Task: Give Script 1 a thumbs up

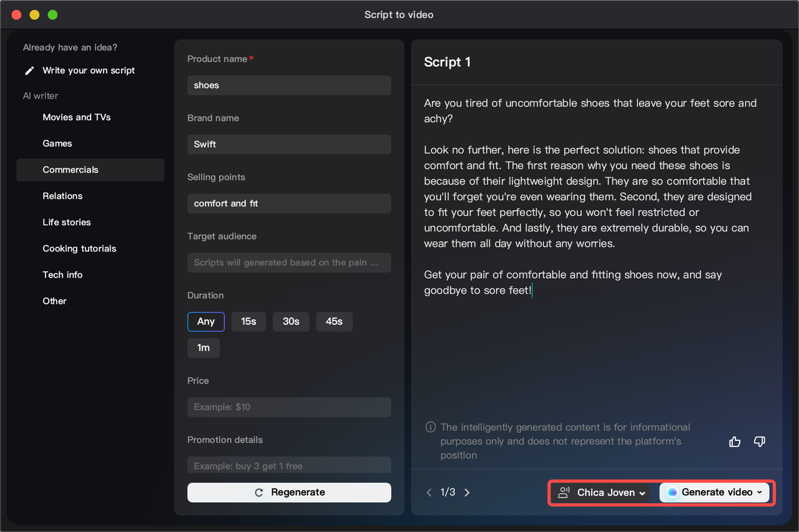Action: [x=735, y=441]
